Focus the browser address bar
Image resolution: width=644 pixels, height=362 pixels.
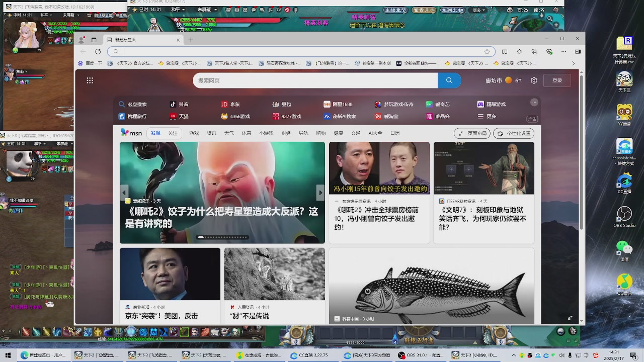(x=301, y=51)
